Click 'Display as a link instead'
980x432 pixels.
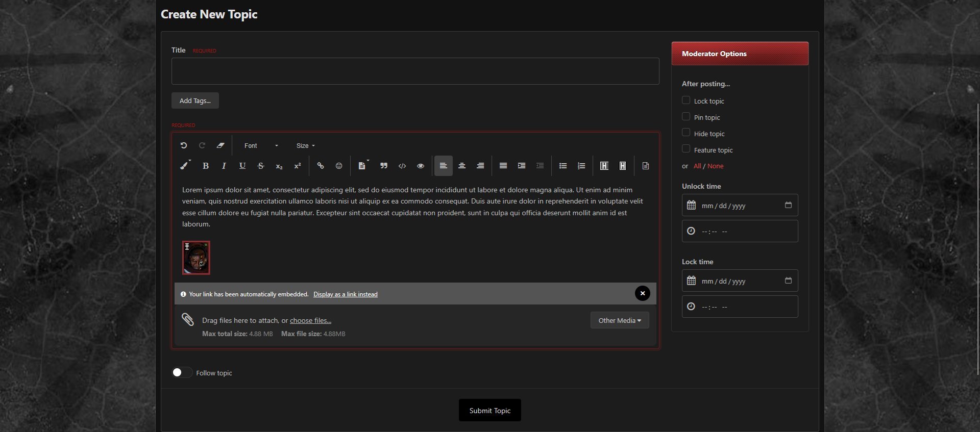tap(345, 294)
